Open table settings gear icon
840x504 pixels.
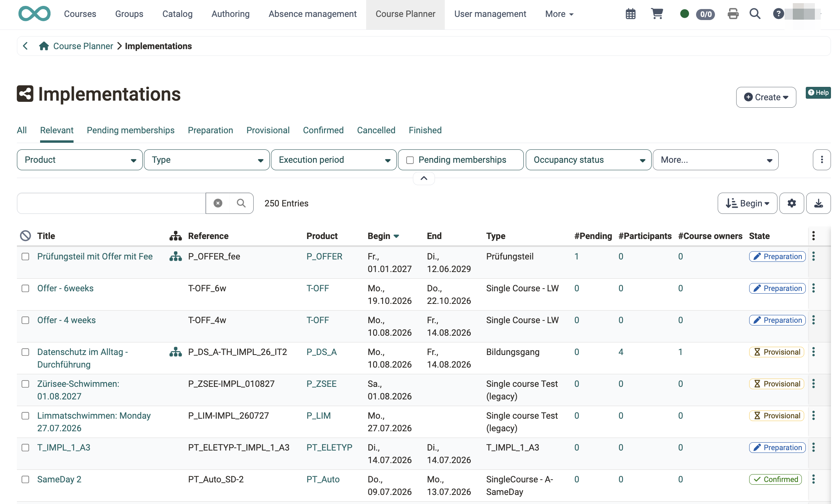[792, 203]
